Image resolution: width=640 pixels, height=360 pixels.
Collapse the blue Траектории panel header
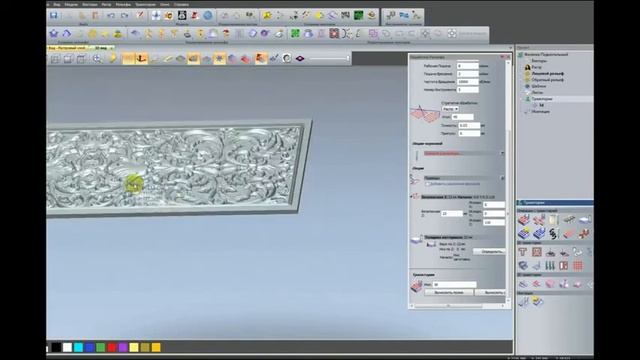point(555,202)
